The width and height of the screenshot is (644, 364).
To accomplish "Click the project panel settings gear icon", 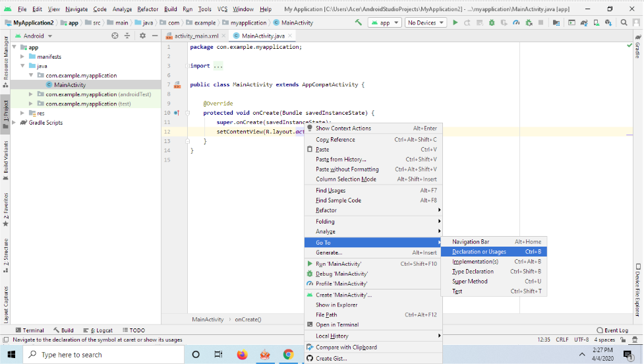I will click(x=142, y=36).
